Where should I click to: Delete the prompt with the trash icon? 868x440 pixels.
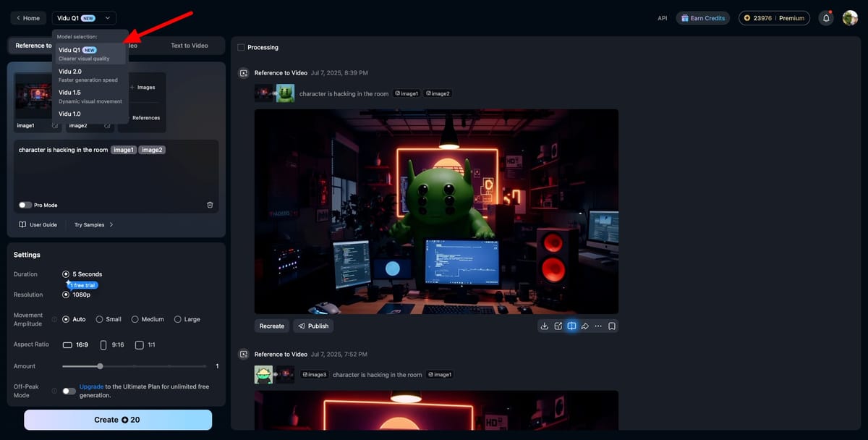(x=210, y=205)
